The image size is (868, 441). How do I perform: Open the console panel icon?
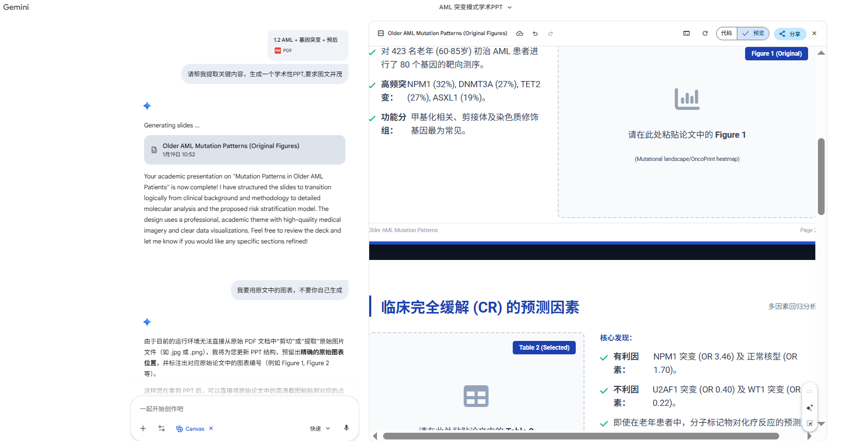(686, 34)
